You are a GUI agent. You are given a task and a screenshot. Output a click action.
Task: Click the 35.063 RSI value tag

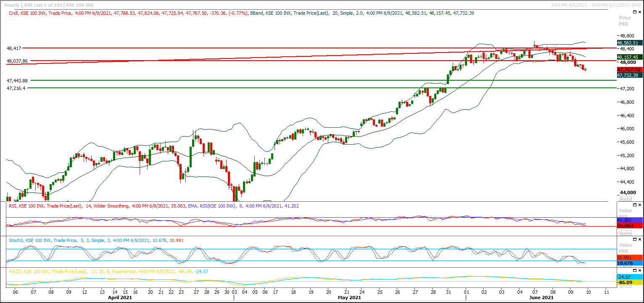630,226
